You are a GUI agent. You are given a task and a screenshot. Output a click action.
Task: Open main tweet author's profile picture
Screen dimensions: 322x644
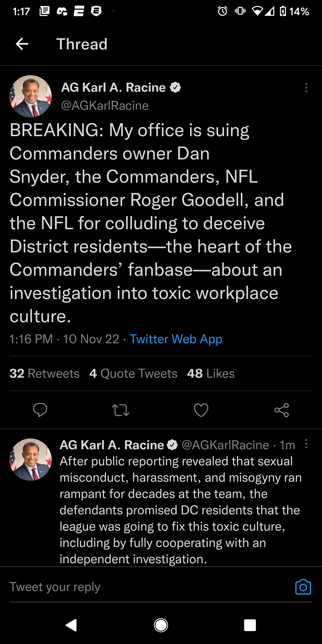[x=30, y=96]
